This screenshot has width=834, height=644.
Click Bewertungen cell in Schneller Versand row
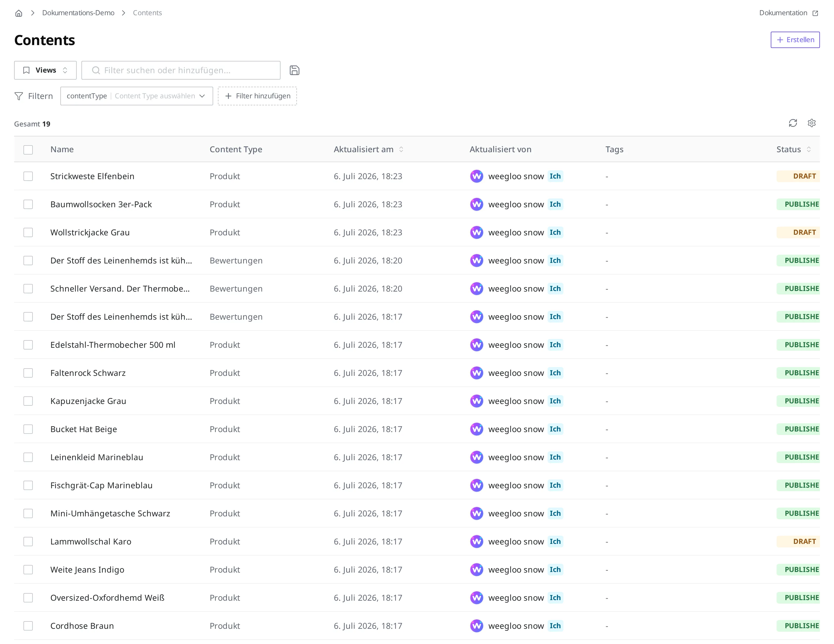[236, 289]
